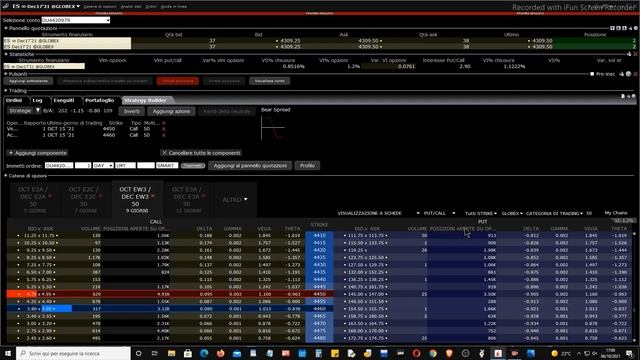Collapse the Catene di opzioni section
The height and width of the screenshot is (360, 640).
click(6, 176)
